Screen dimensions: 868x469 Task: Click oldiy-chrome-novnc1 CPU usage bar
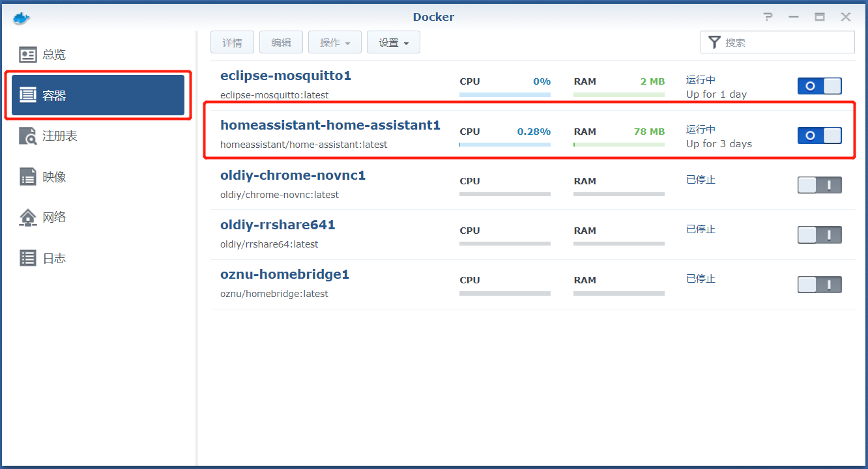505,194
